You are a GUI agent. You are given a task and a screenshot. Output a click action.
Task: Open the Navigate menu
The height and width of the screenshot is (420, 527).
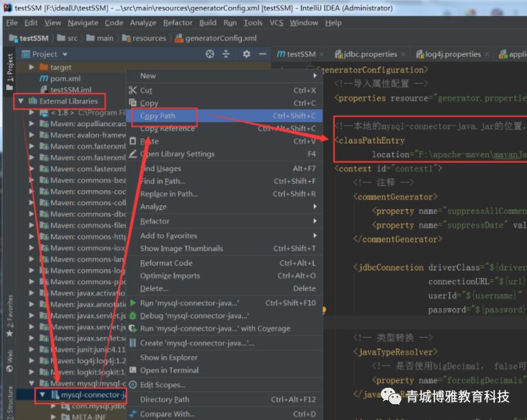point(83,23)
